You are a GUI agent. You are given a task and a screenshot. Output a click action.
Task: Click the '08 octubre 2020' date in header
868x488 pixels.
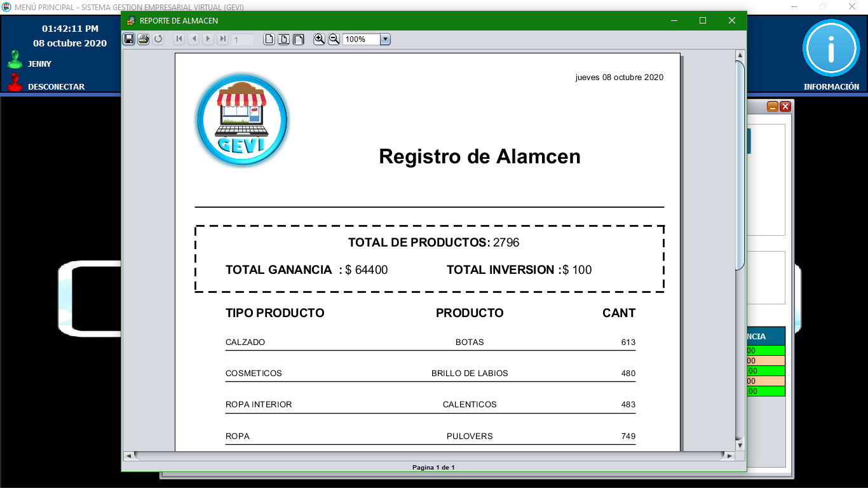coord(70,44)
